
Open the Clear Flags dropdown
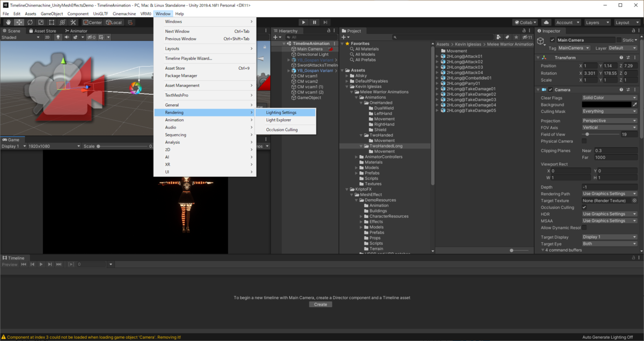tap(610, 98)
